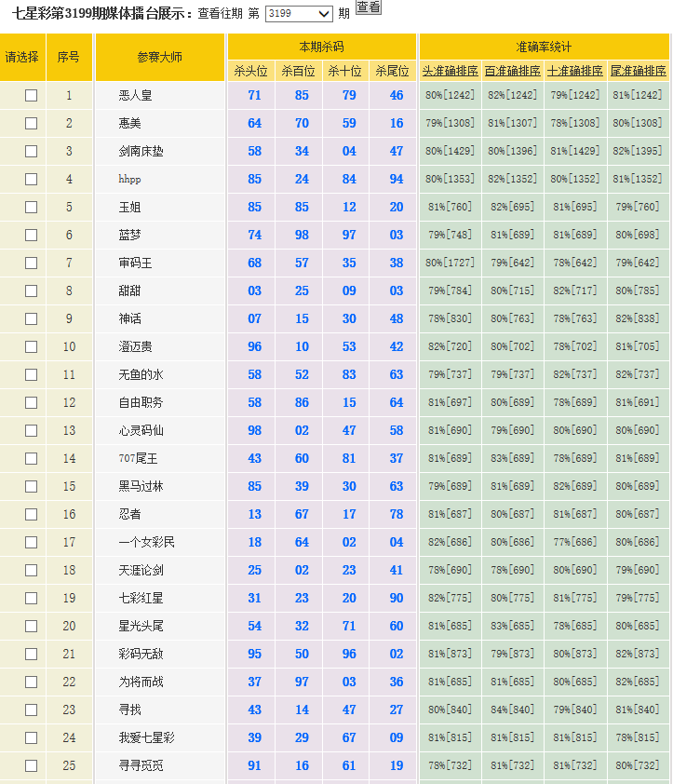Select the checkbox for 为将而战
This screenshot has width=673, height=784.
32,682
